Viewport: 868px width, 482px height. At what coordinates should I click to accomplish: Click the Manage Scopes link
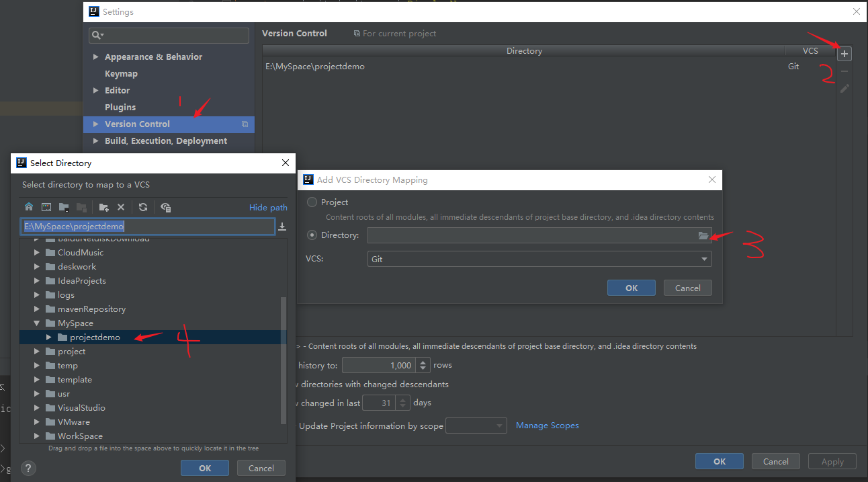coord(548,426)
